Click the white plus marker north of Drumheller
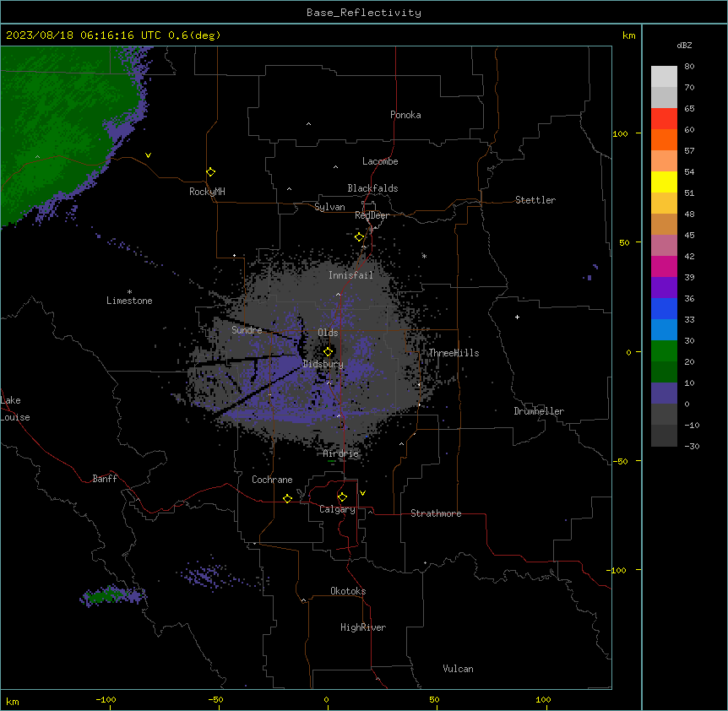 pyautogui.click(x=517, y=317)
